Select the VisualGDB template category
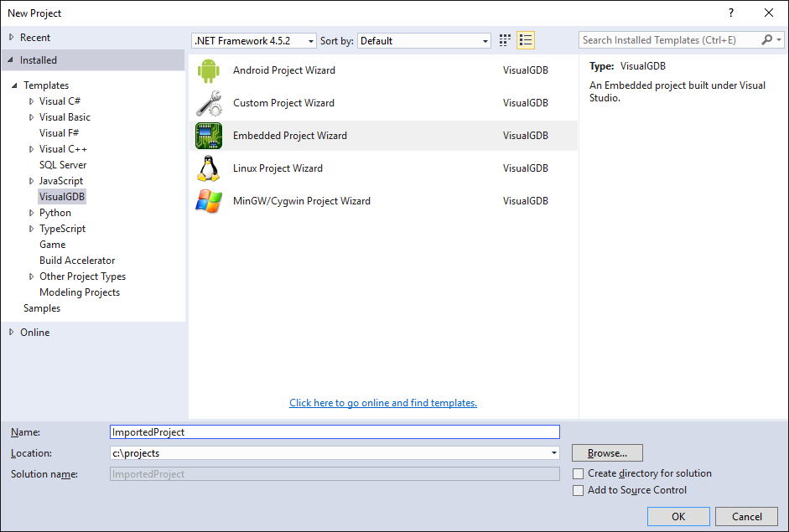789x532 pixels. (62, 197)
